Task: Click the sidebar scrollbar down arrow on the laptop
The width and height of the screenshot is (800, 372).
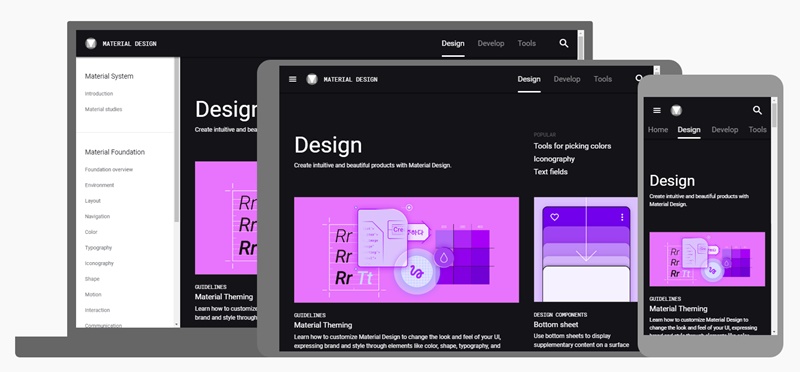Action: tap(177, 325)
